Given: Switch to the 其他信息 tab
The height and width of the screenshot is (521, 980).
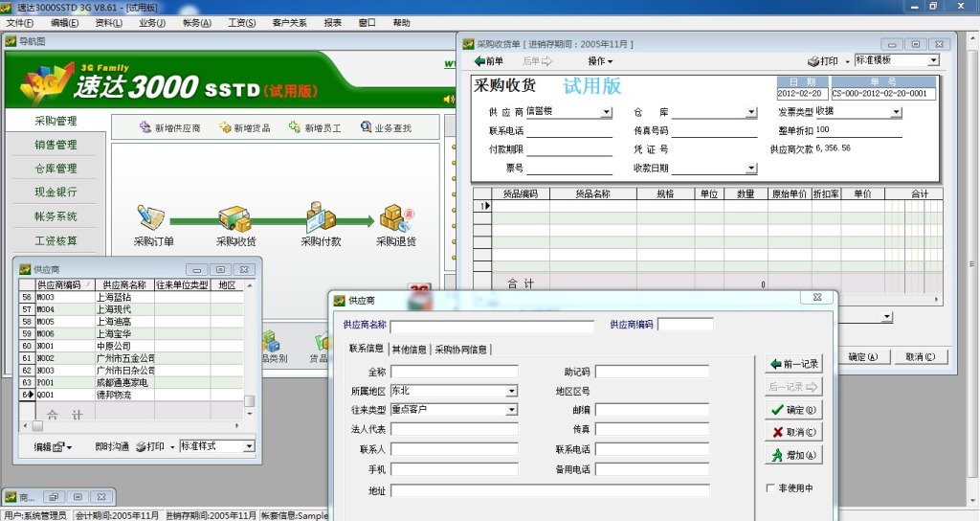Looking at the screenshot, I should 410,349.
